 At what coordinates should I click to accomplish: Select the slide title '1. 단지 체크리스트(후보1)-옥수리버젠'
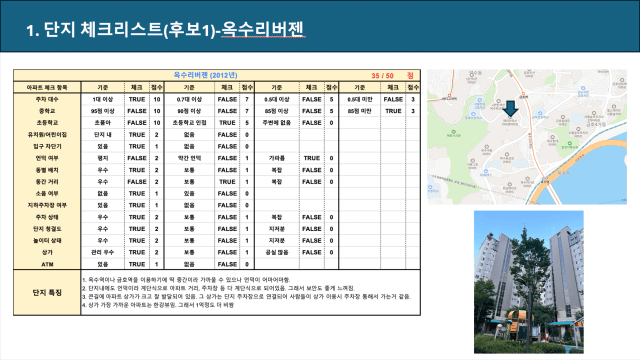(x=165, y=29)
